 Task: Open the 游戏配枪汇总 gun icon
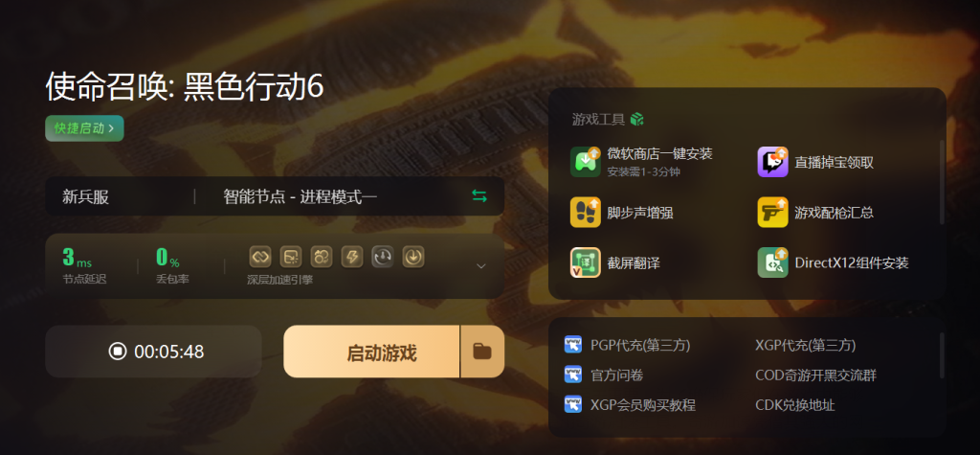point(772,212)
